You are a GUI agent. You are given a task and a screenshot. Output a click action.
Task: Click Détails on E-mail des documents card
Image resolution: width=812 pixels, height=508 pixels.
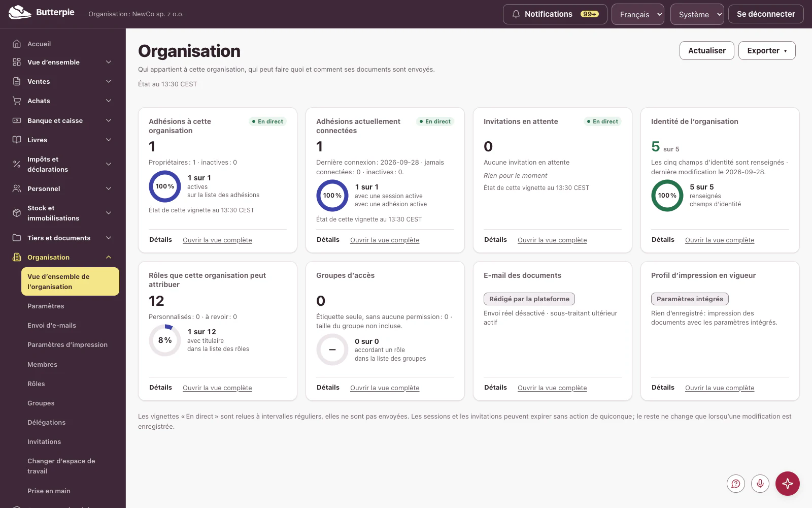tap(495, 387)
